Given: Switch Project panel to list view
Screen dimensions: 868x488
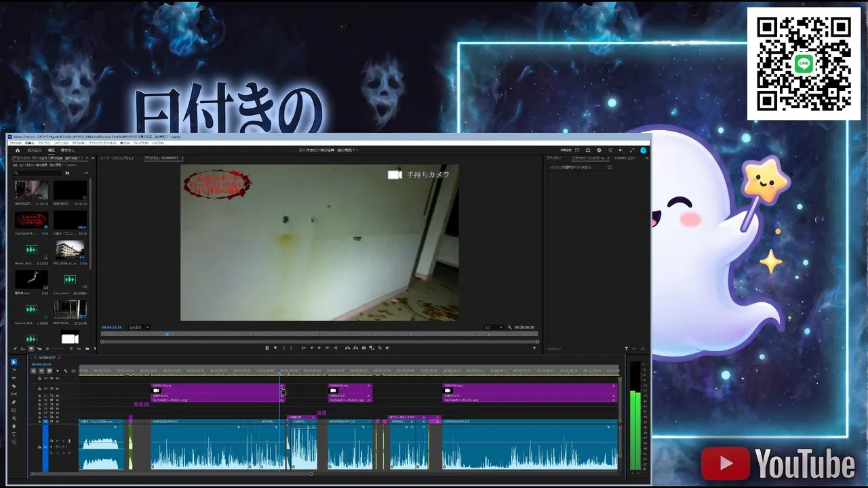Looking at the screenshot, I should (x=24, y=348).
